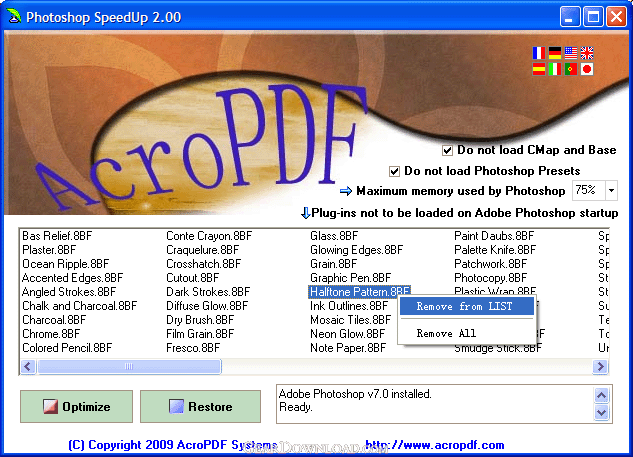Open the http://www.acropdf.com link

coord(435,445)
